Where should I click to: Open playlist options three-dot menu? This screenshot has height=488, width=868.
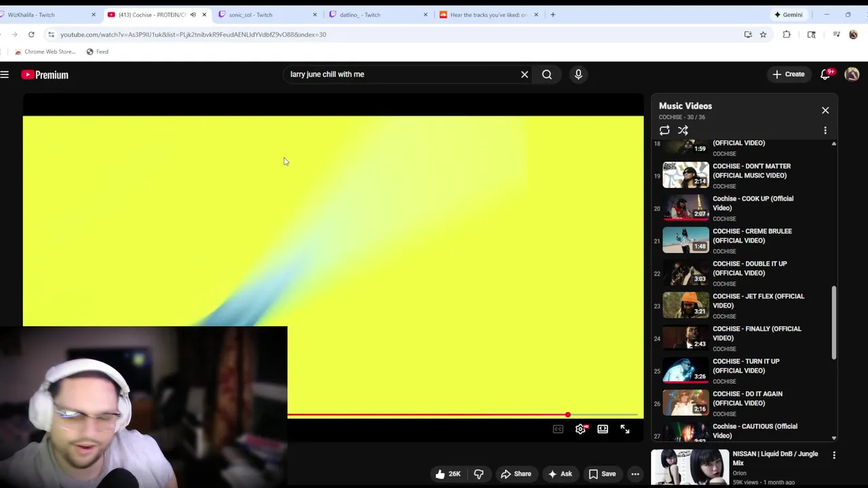[x=825, y=130]
